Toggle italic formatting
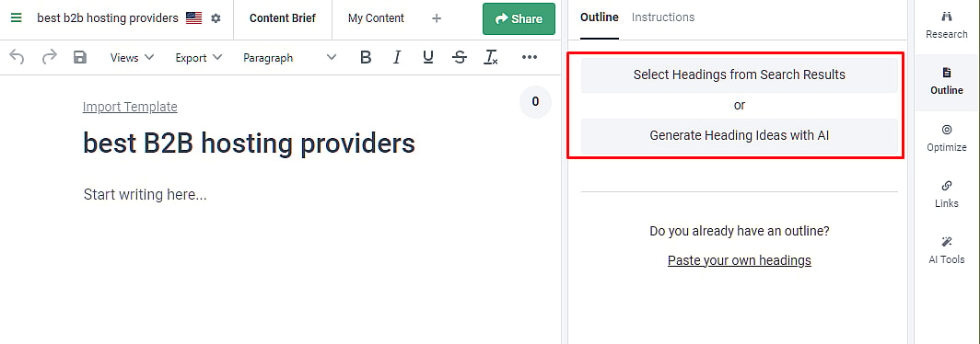This screenshot has width=980, height=344. point(397,57)
